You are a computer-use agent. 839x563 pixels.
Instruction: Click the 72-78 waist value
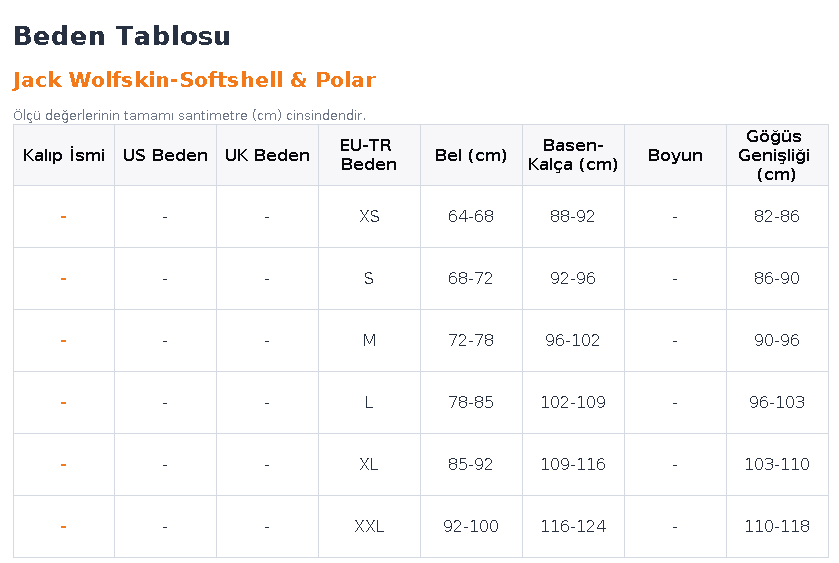tap(471, 340)
